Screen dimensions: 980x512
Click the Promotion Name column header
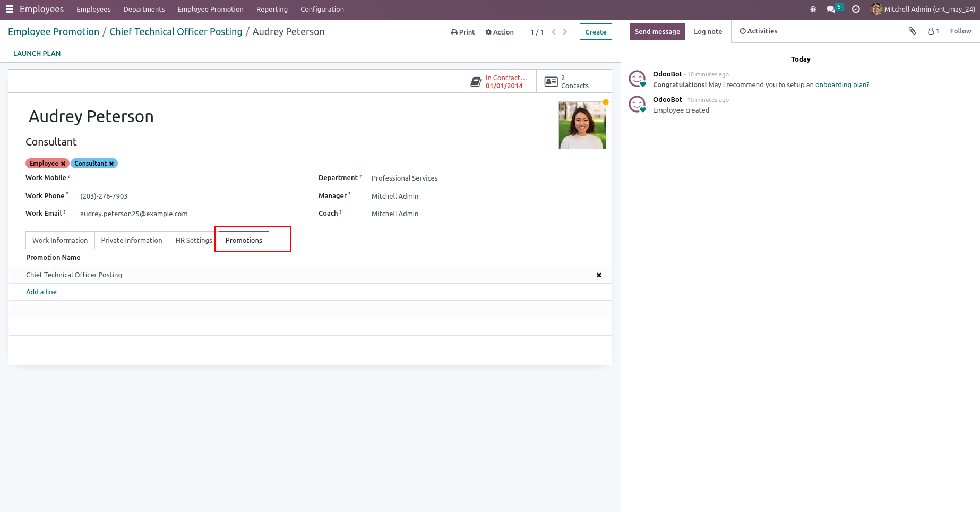click(53, 257)
